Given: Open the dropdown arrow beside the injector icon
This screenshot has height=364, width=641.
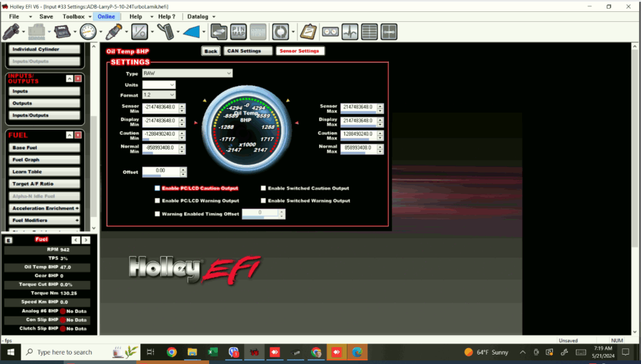Looking at the screenshot, I should point(23,32).
